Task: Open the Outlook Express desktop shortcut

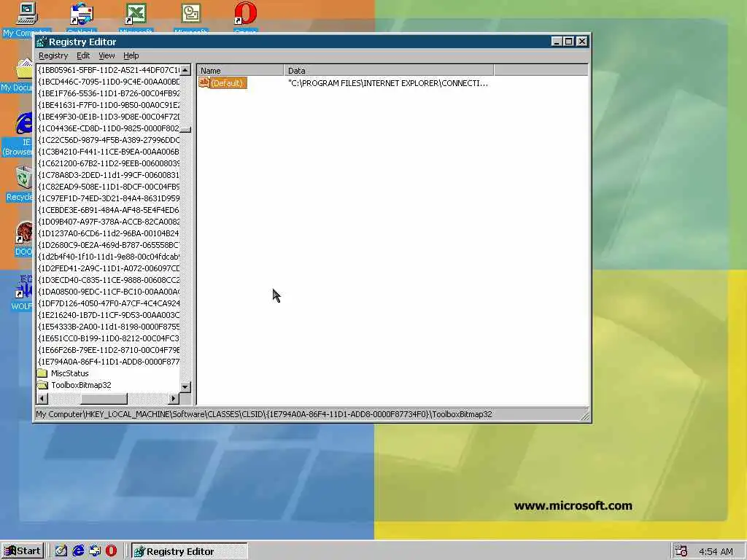Action: pyautogui.click(x=82, y=17)
